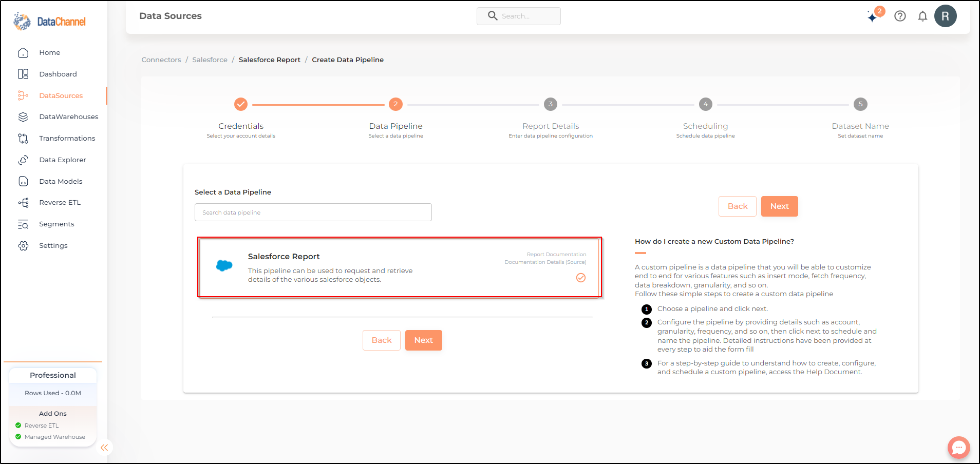This screenshot has height=464, width=980.
Task: Open the notifications bell
Action: click(922, 16)
